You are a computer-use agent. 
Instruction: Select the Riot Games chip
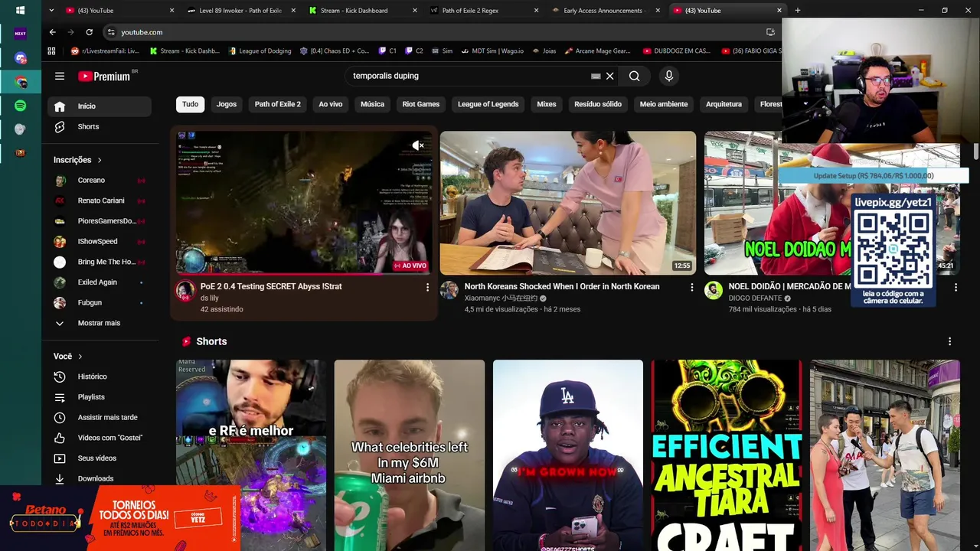pyautogui.click(x=421, y=104)
